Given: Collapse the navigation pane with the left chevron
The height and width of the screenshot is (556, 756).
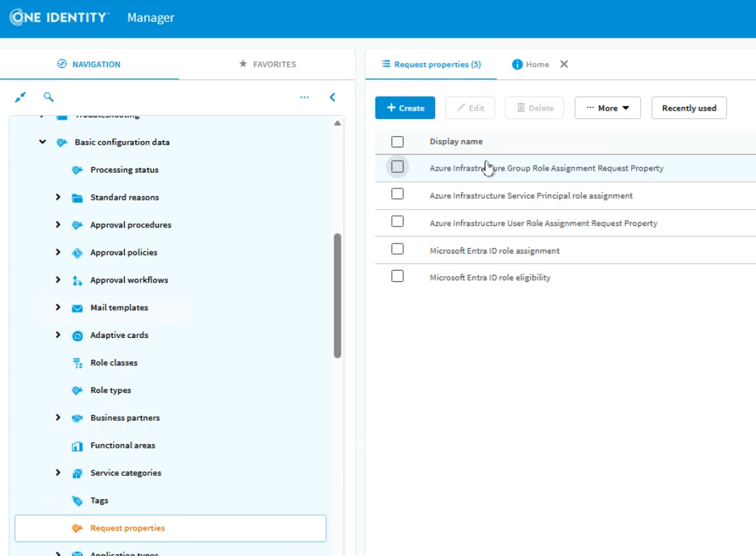Looking at the screenshot, I should click(x=332, y=97).
